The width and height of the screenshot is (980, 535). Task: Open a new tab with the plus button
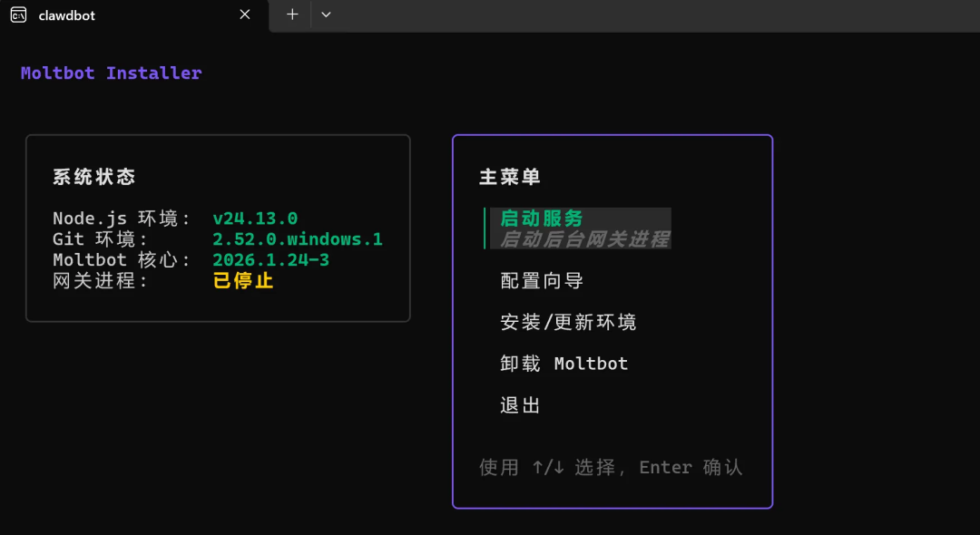pyautogui.click(x=292, y=15)
